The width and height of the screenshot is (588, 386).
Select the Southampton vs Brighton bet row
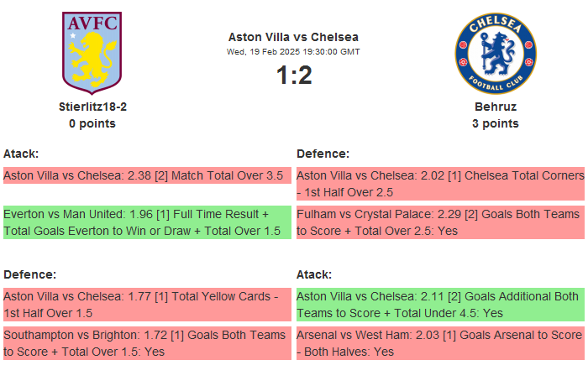(147, 343)
